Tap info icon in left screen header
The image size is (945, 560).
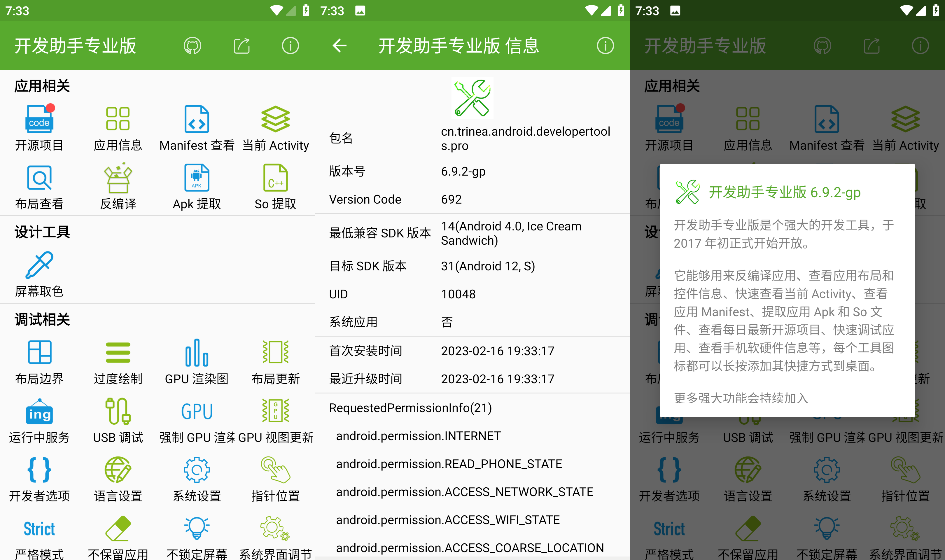pyautogui.click(x=290, y=46)
